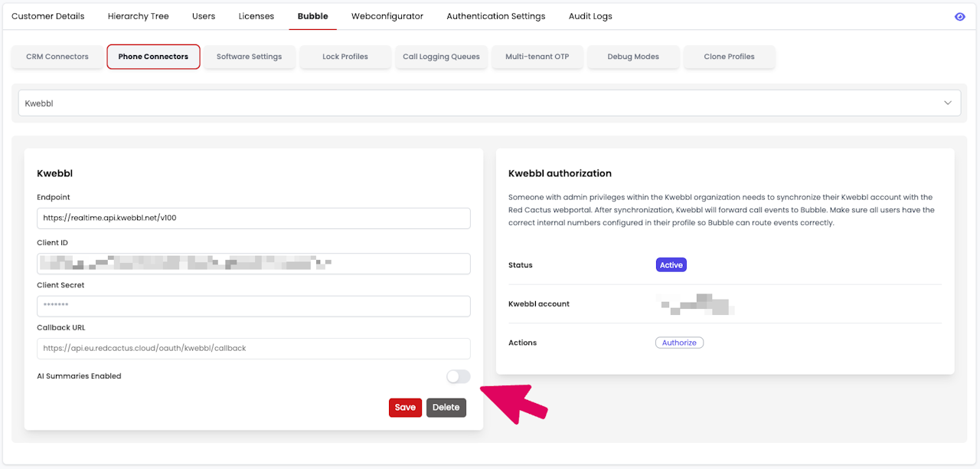Viewport: 980px width, 469px height.
Task: Toggle the AI Summaries Enabled switch
Action: (459, 376)
